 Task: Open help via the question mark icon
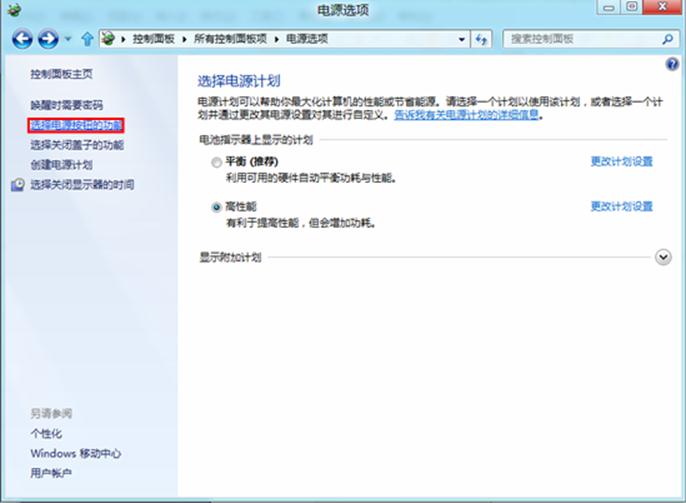pos(672,64)
